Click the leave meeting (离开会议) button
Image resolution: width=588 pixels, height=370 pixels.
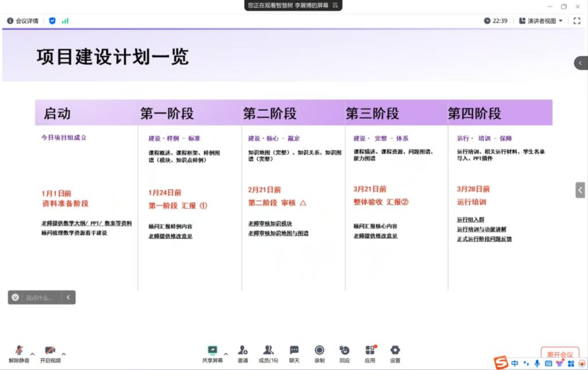(x=559, y=354)
